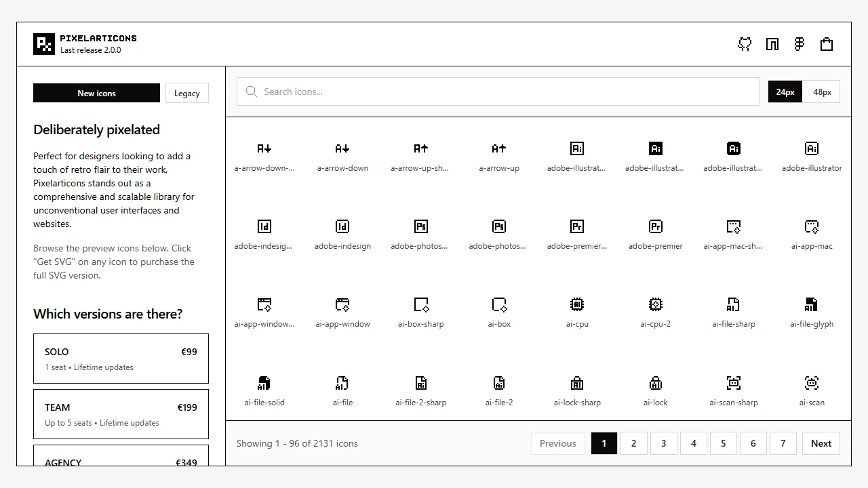Screen dimensions: 868x488
Task: Open the GitHub repository icon in the header
Action: [745, 43]
